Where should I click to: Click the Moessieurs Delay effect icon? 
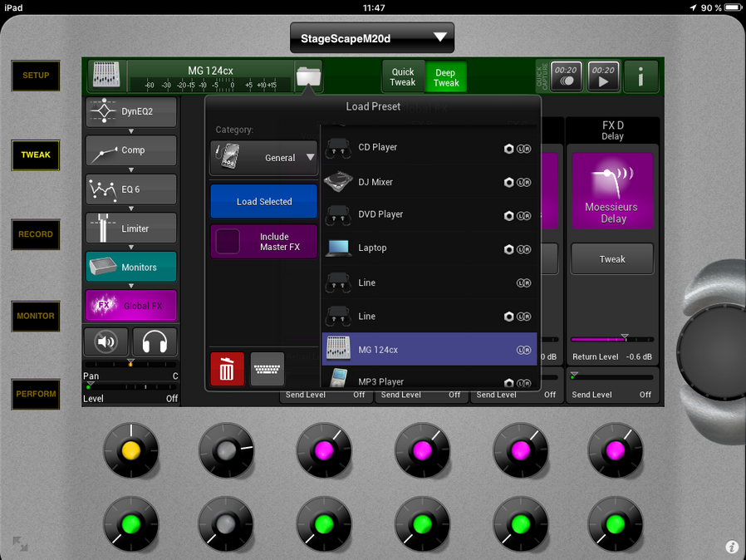pyautogui.click(x=612, y=191)
